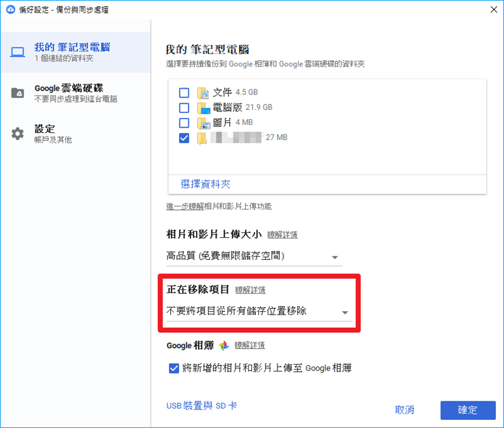
Task: Check the 圖片 4 MB folder checkbox
Action: coord(184,122)
